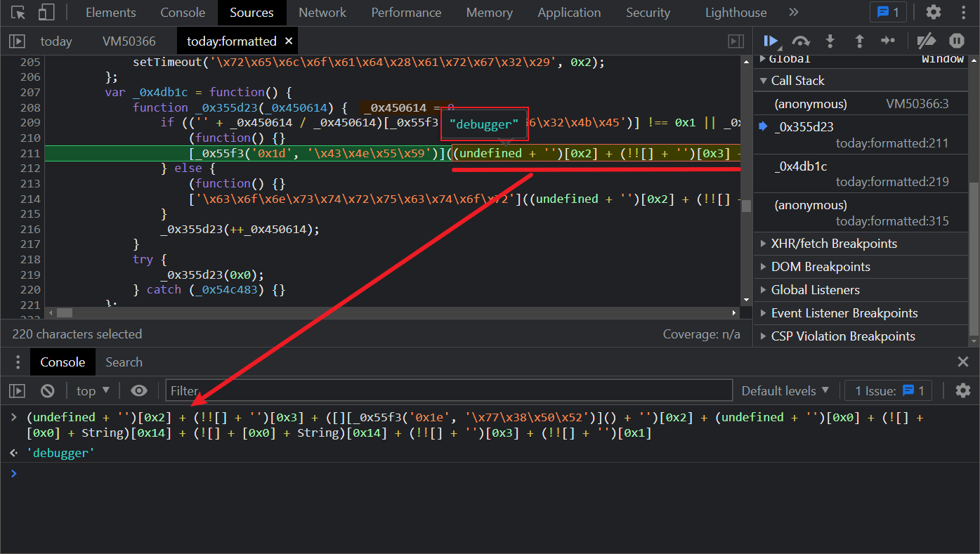Click the console Filter input field
This screenshot has width=980, height=554.
point(450,390)
